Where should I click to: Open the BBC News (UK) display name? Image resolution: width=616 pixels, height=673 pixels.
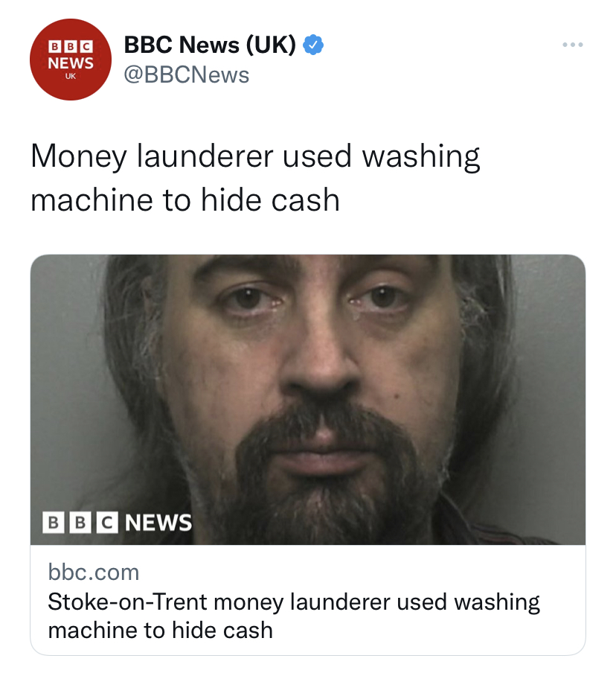point(210,45)
